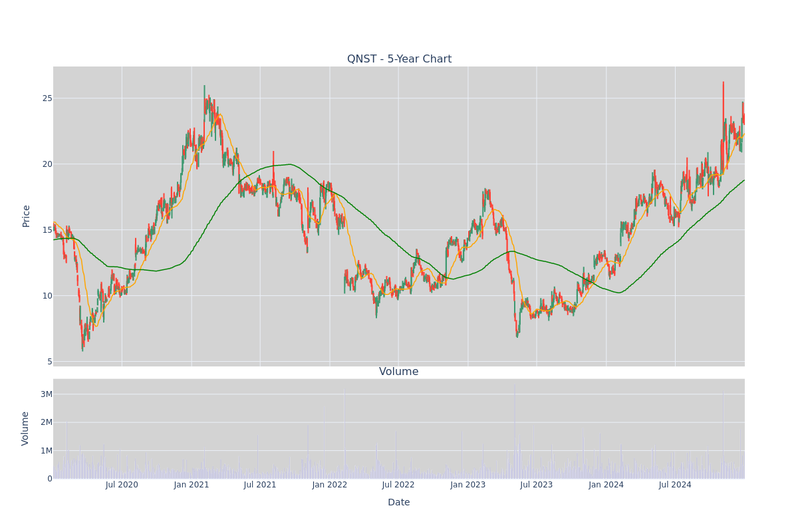This screenshot has width=798, height=532.
Task: Click the chart title "QNST - 5-Year Chart"
Action: 399,59
